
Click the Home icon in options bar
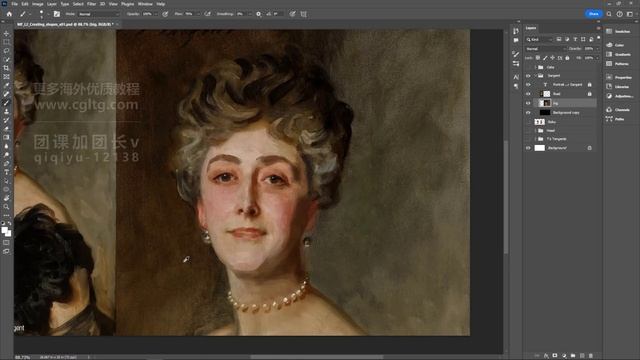[9, 14]
